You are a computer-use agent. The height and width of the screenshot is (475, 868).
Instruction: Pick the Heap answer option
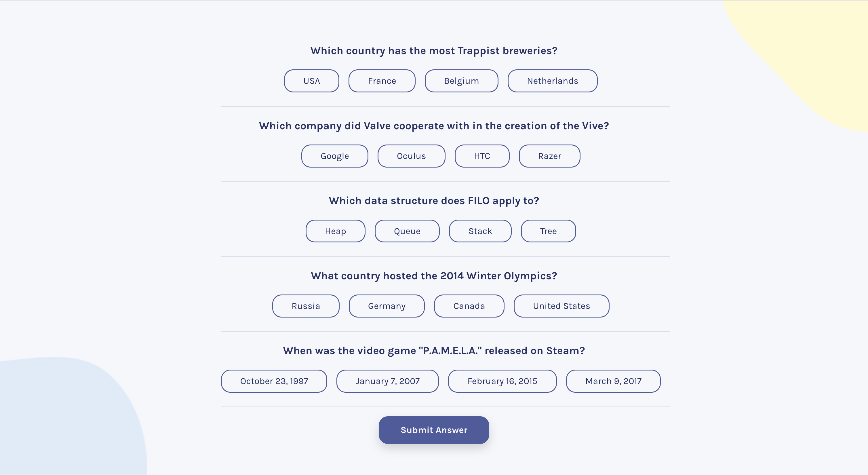(x=335, y=231)
